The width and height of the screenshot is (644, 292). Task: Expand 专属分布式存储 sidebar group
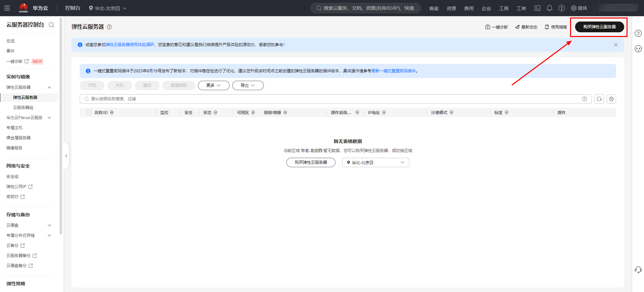click(x=49, y=235)
